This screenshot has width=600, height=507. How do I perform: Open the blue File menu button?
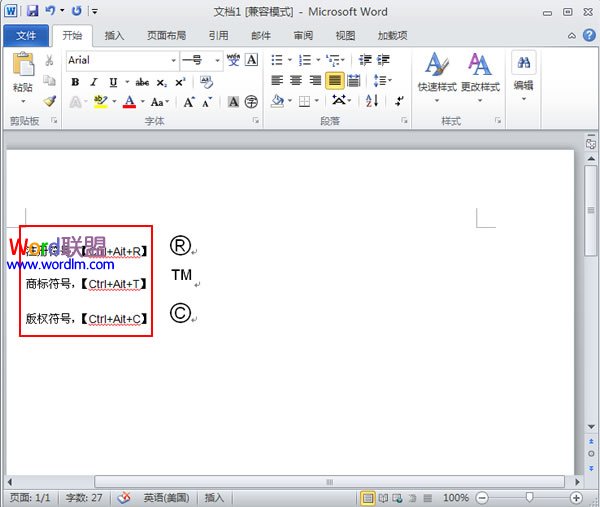point(26,35)
